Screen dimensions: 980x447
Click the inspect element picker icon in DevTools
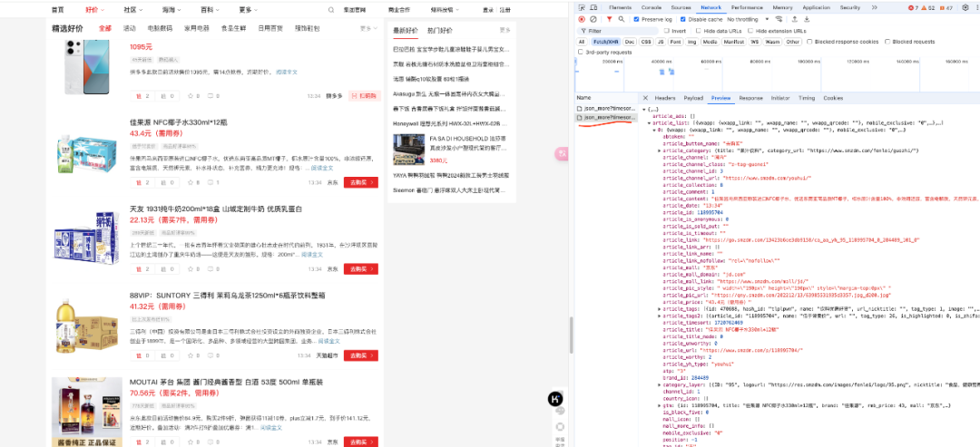click(x=582, y=7)
